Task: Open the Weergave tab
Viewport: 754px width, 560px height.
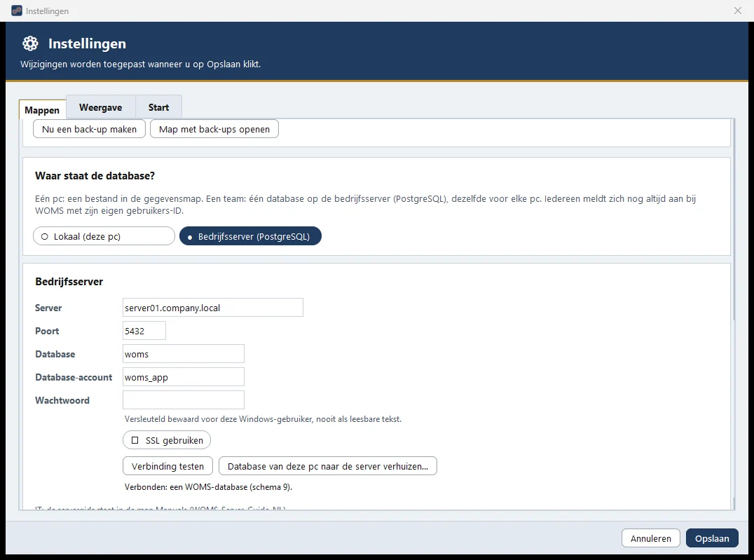Action: pyautogui.click(x=100, y=107)
